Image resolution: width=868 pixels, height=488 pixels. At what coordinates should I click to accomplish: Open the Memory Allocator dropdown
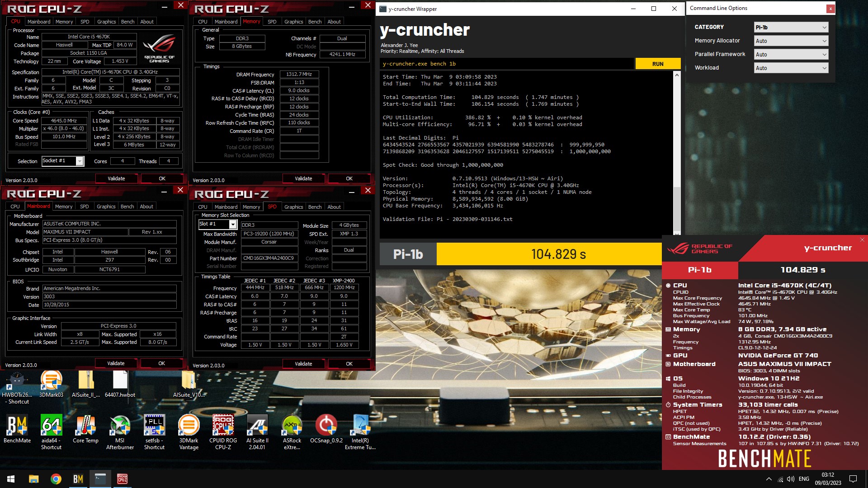791,41
